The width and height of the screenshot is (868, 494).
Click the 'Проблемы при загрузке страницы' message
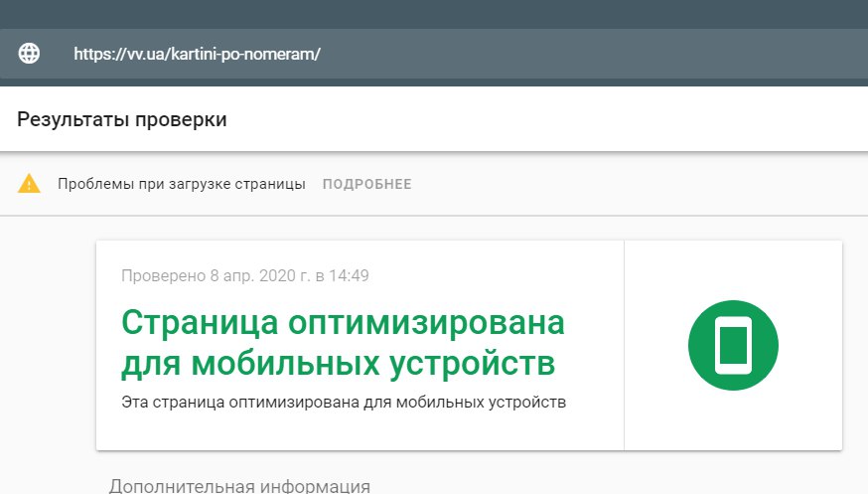click(182, 184)
